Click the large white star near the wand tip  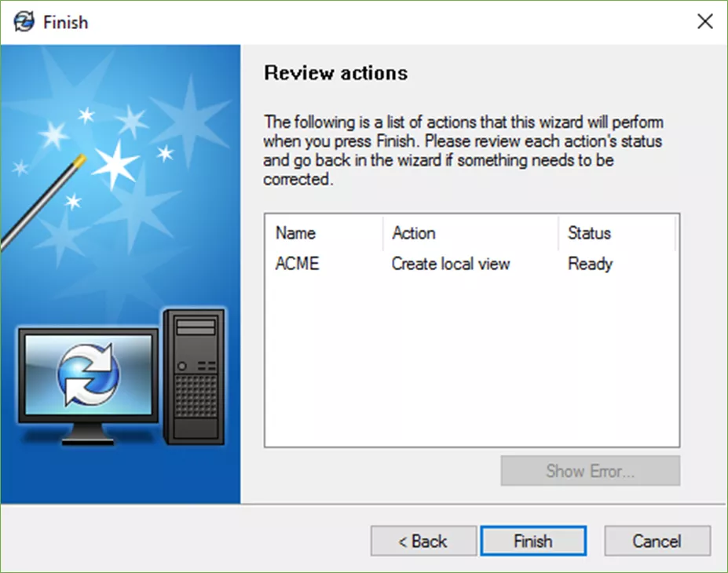[115, 162]
